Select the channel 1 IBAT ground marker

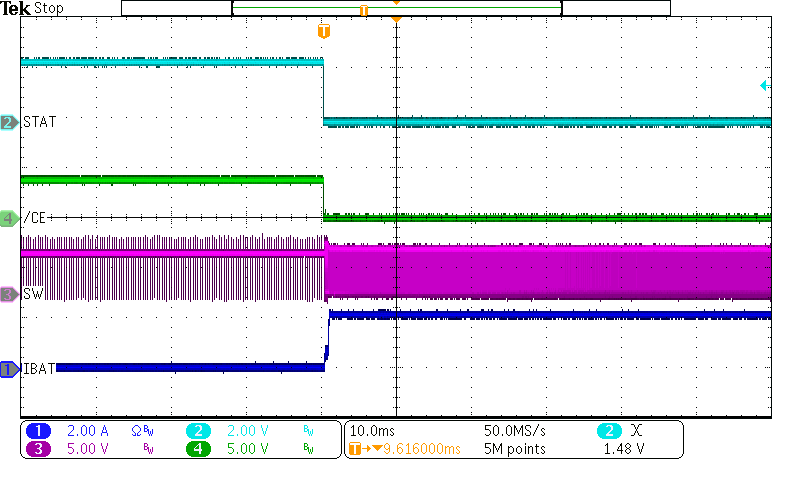[9, 369]
